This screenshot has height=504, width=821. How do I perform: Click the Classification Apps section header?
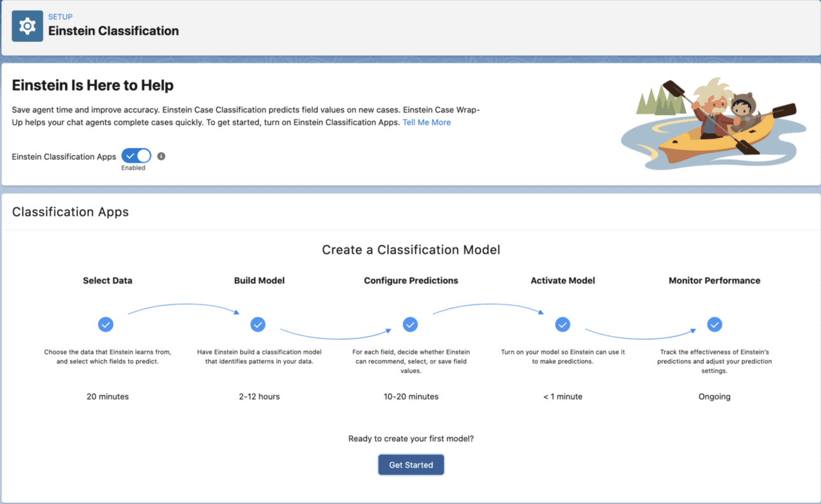tap(70, 212)
